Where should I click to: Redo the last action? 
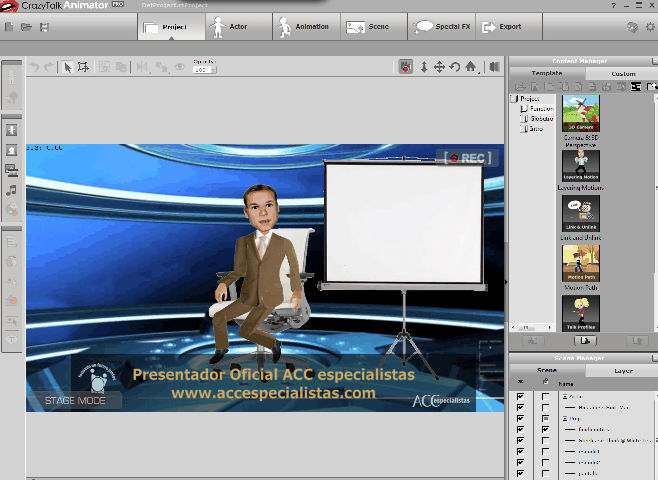click(x=49, y=67)
